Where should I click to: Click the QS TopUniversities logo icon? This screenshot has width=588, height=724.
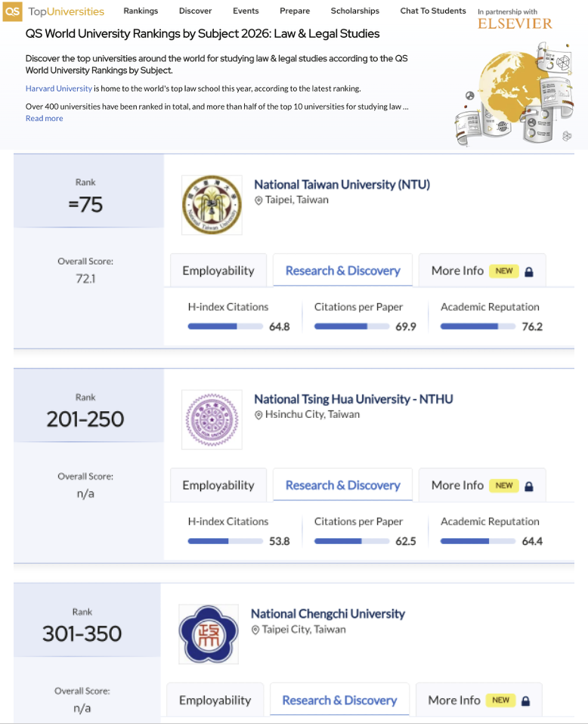pyautogui.click(x=13, y=11)
